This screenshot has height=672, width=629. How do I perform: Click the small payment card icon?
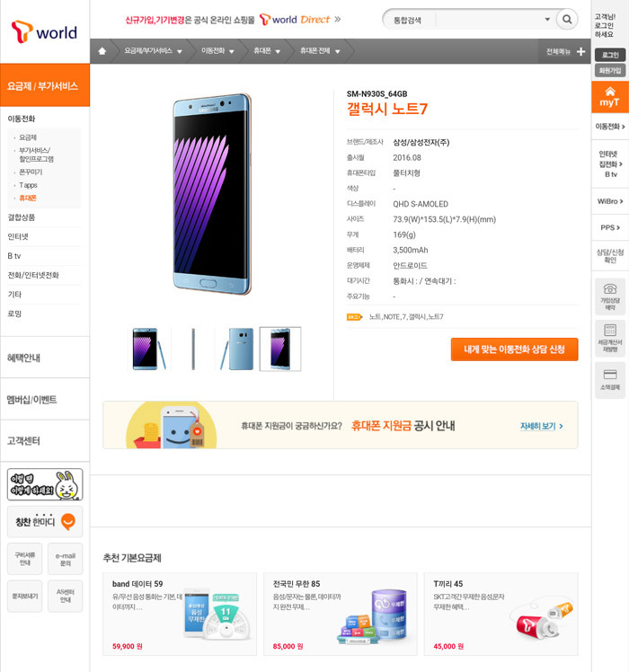pyautogui.click(x=610, y=380)
